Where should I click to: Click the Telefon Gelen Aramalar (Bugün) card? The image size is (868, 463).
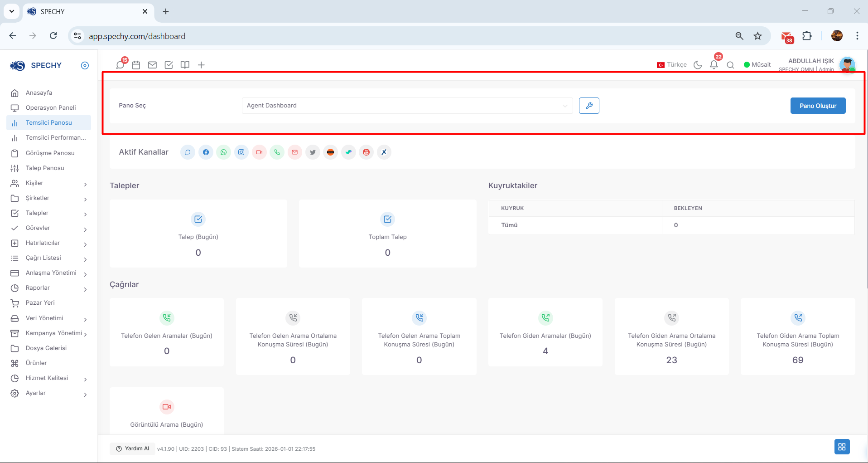(167, 332)
